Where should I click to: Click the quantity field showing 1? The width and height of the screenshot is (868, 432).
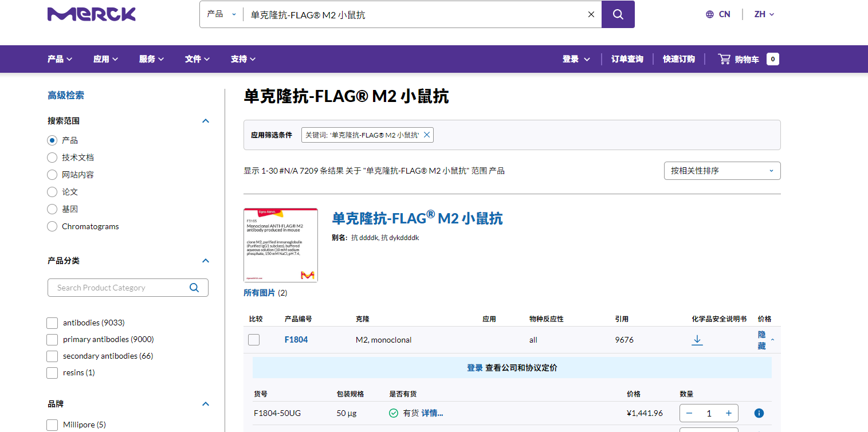click(x=709, y=413)
